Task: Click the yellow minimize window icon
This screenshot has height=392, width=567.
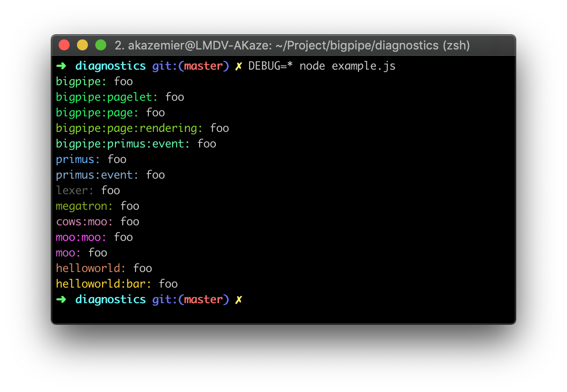Action: click(x=82, y=45)
